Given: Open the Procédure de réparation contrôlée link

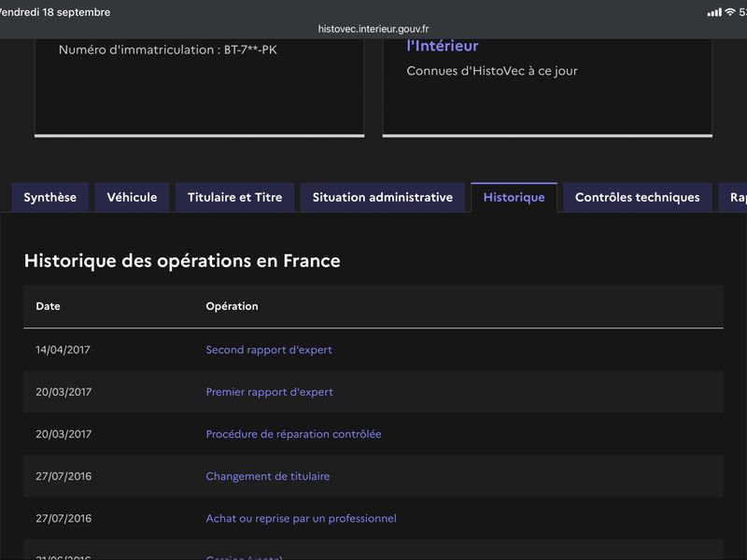Looking at the screenshot, I should [293, 434].
